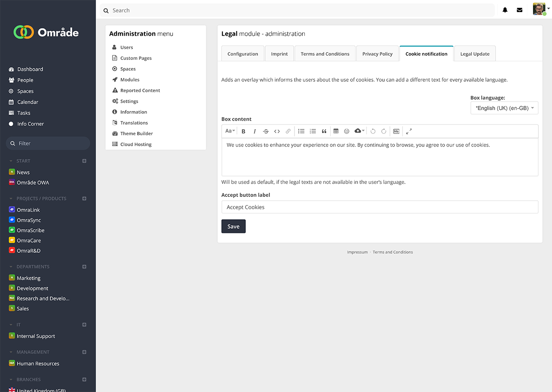Viewport: 552px width, 392px height.
Task: Open the messages envelope icon
Action: (520, 10)
